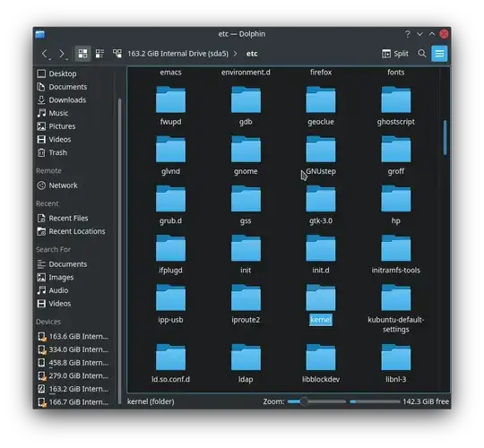Select the geoclue folder
Image resolution: width=484 pixels, height=448 pixels.
pos(321,107)
